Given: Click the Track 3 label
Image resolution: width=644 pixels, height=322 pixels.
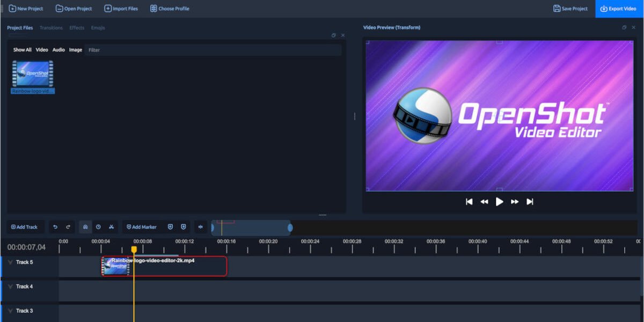Looking at the screenshot, I should [25, 310].
